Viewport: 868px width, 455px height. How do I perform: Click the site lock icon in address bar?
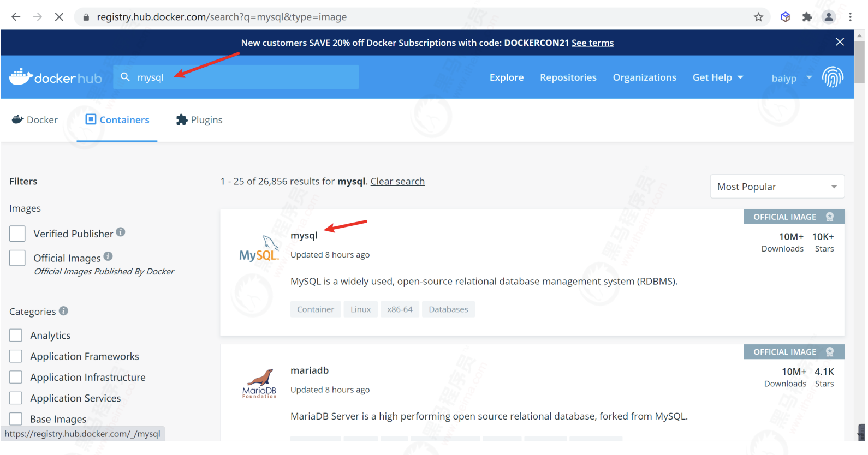click(86, 17)
